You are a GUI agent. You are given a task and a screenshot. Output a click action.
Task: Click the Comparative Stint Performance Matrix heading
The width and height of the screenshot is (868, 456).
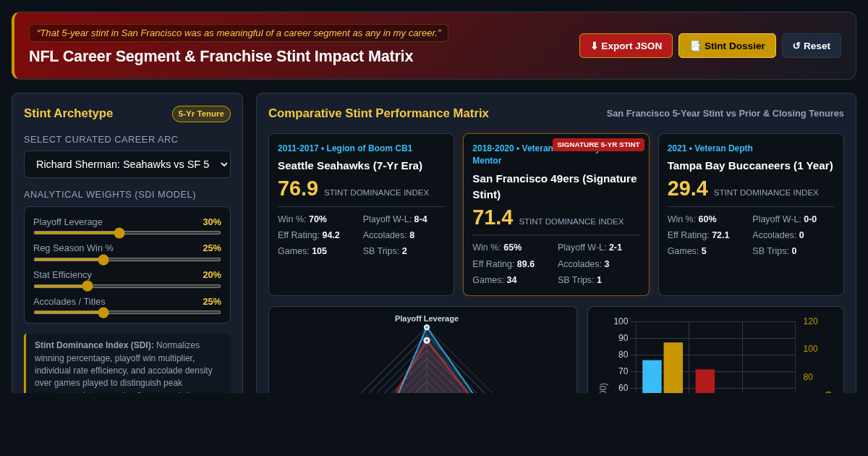coord(378,114)
